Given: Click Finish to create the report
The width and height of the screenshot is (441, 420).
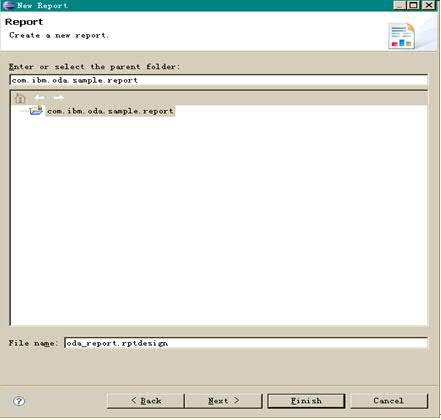Looking at the screenshot, I should pyautogui.click(x=306, y=401).
